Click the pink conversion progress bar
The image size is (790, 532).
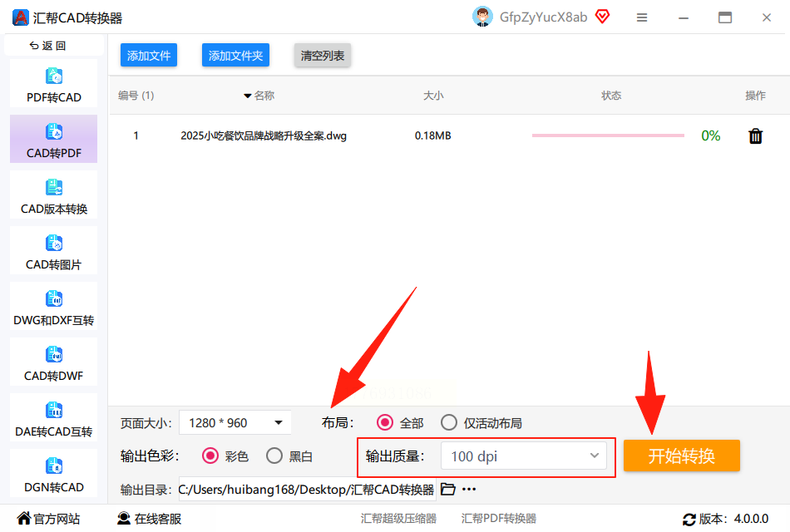pyautogui.click(x=608, y=135)
